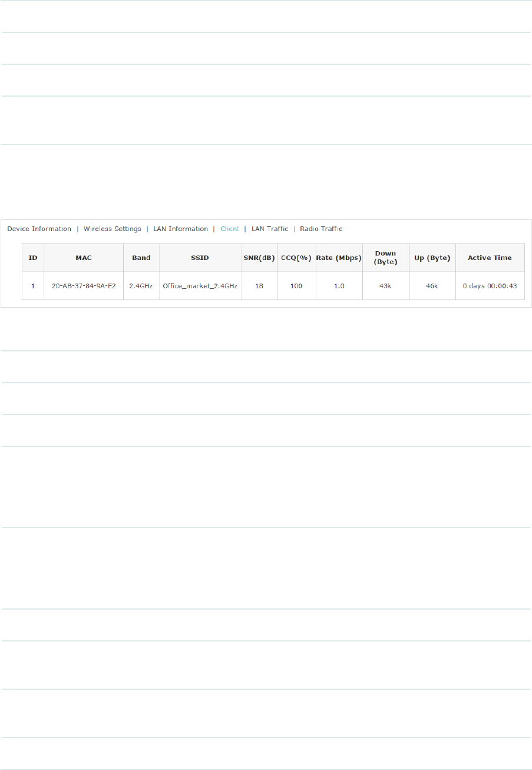This screenshot has height=770, width=532.
Task: Select the Client tab
Action: coord(230,229)
